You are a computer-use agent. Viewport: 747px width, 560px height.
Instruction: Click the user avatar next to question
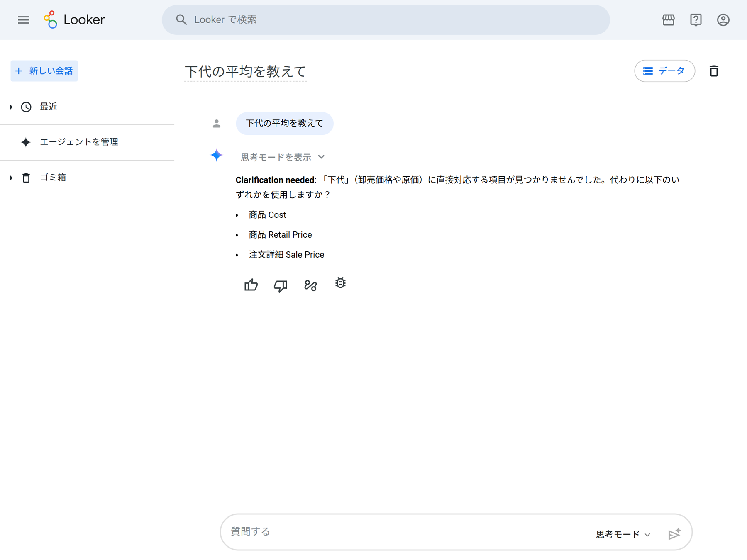(217, 124)
